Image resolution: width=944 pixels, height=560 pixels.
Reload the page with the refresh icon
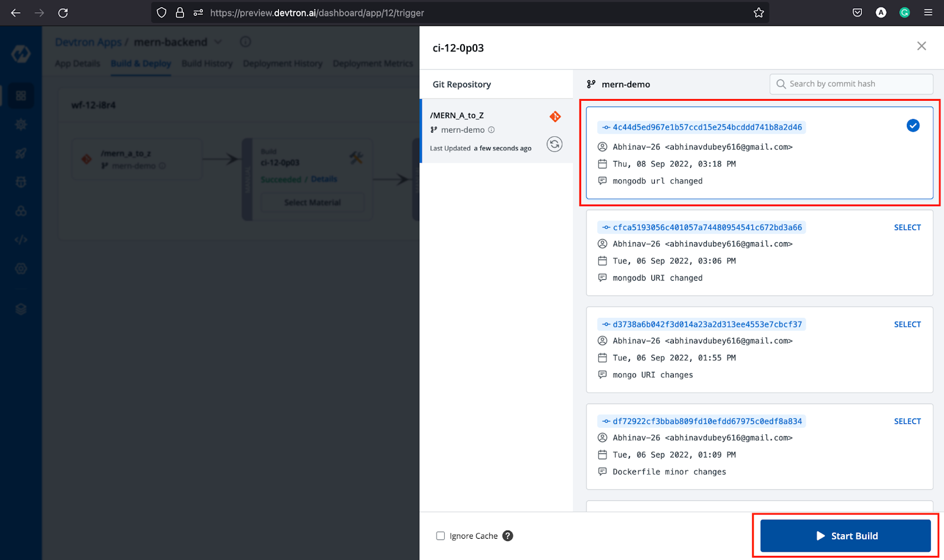pos(63,12)
